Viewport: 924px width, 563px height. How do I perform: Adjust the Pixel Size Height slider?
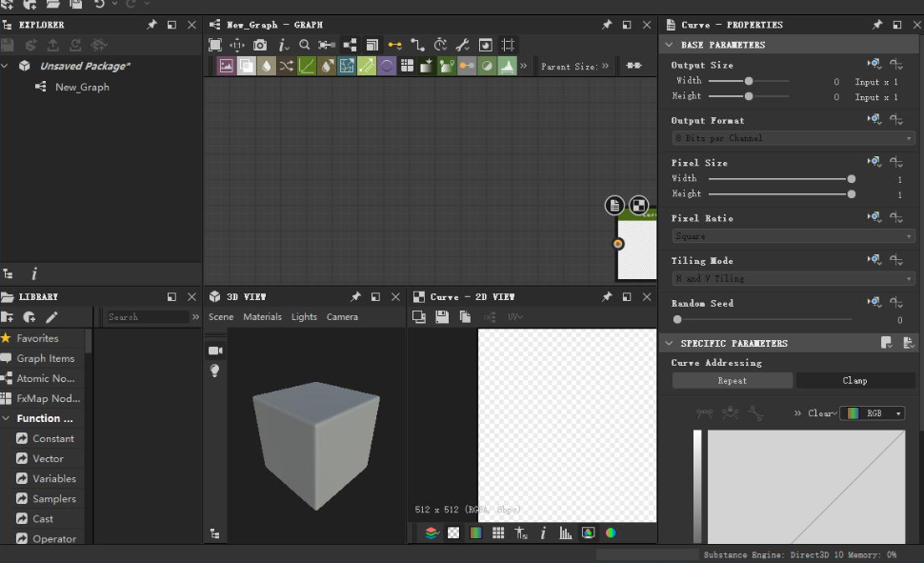coord(781,194)
